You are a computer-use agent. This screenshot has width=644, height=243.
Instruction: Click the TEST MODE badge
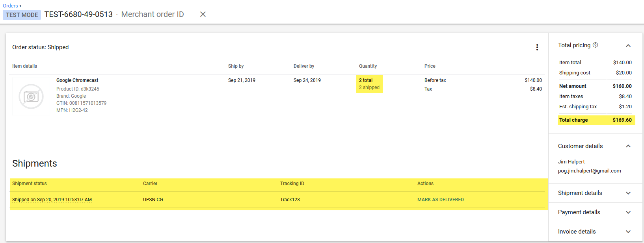pos(22,15)
